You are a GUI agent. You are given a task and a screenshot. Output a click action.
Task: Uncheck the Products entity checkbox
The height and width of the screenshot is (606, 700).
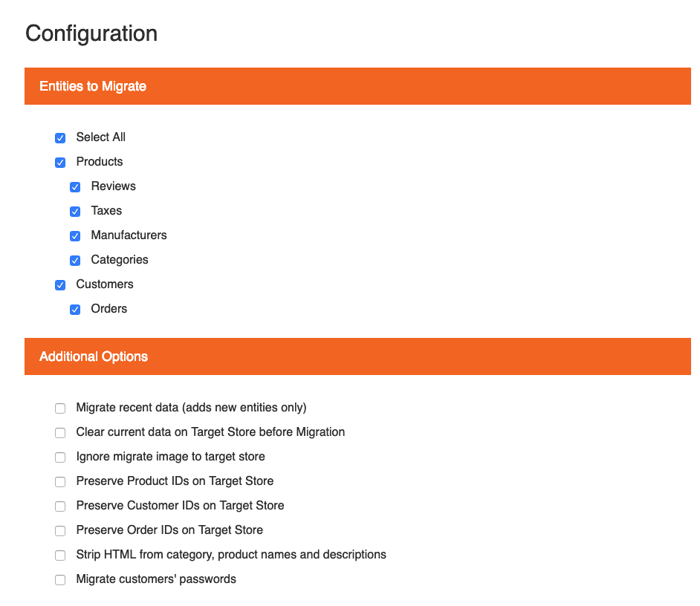pyautogui.click(x=59, y=163)
